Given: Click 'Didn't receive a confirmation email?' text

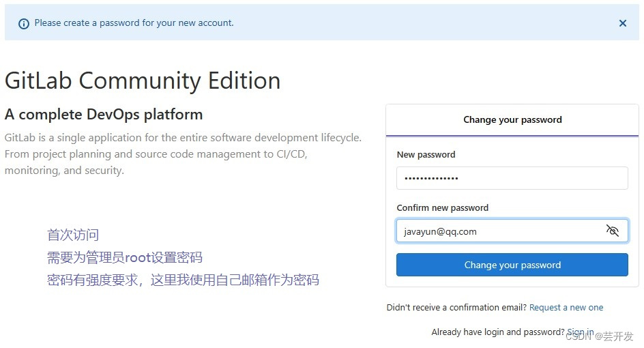Looking at the screenshot, I should (x=456, y=307).
